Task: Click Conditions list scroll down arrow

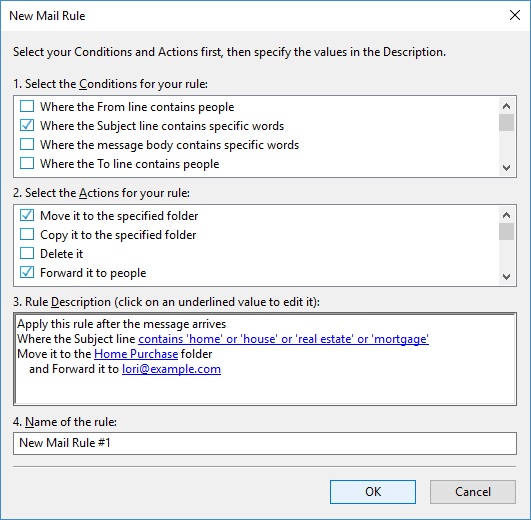Action: (x=506, y=168)
